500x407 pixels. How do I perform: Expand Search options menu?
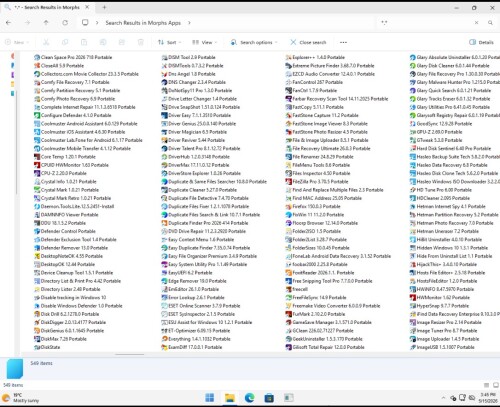point(254,42)
